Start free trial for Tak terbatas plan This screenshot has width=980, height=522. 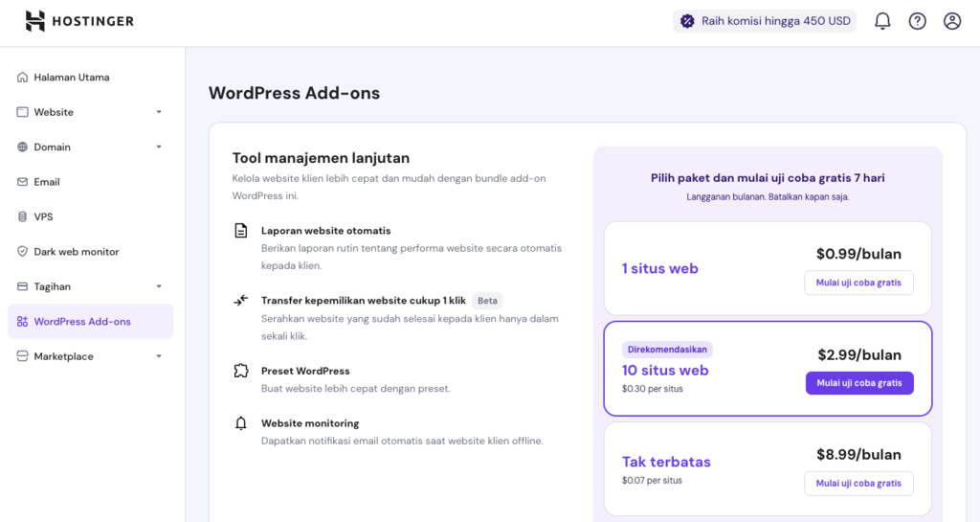[x=858, y=484]
